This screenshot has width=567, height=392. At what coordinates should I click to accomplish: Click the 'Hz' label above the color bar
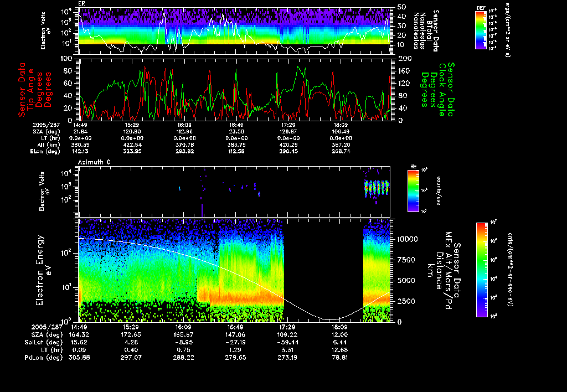point(413,167)
